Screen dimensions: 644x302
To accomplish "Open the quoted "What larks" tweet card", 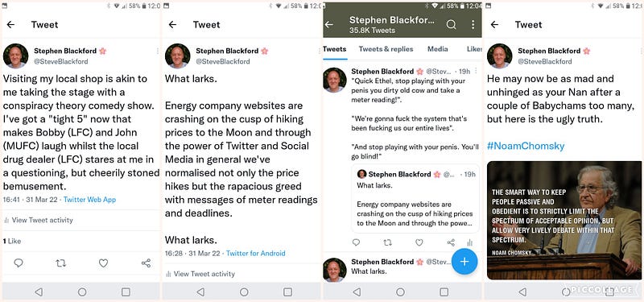I will [x=415, y=198].
